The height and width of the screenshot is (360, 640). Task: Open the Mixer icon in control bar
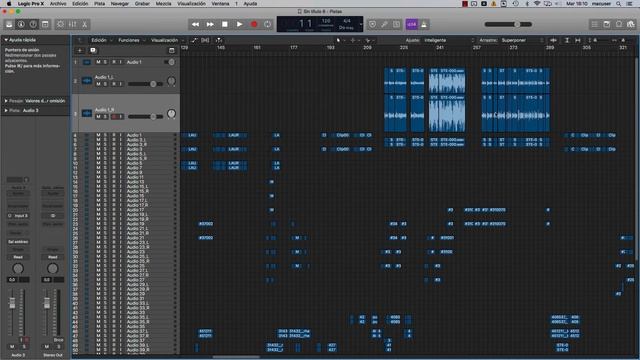[73, 24]
